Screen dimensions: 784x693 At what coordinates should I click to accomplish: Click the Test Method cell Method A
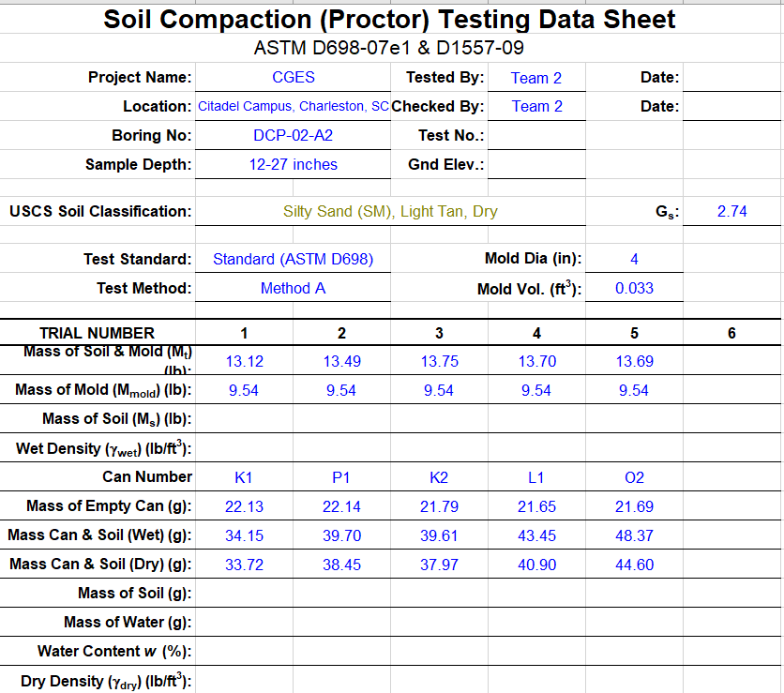click(293, 288)
